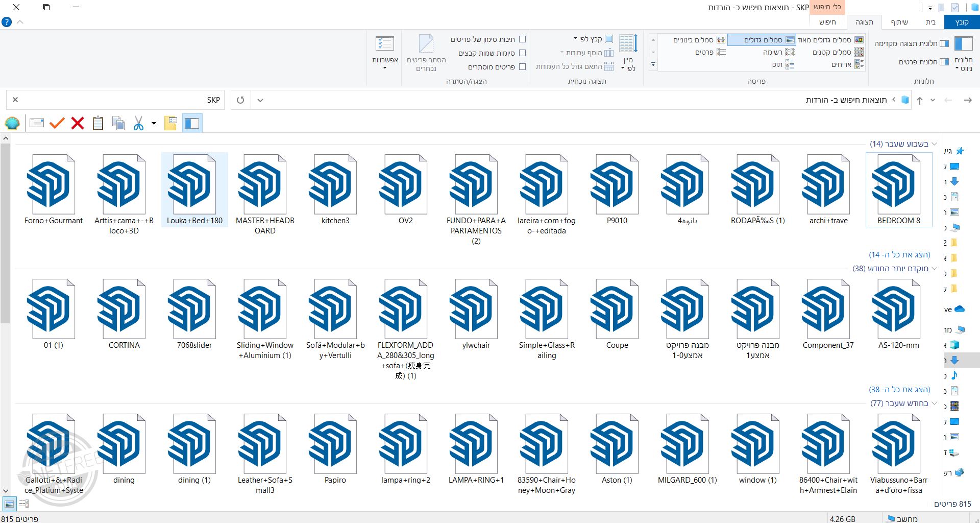980x523 pixels.
Task: Click the הצג את כל ה- 38 link
Action: 899,389
